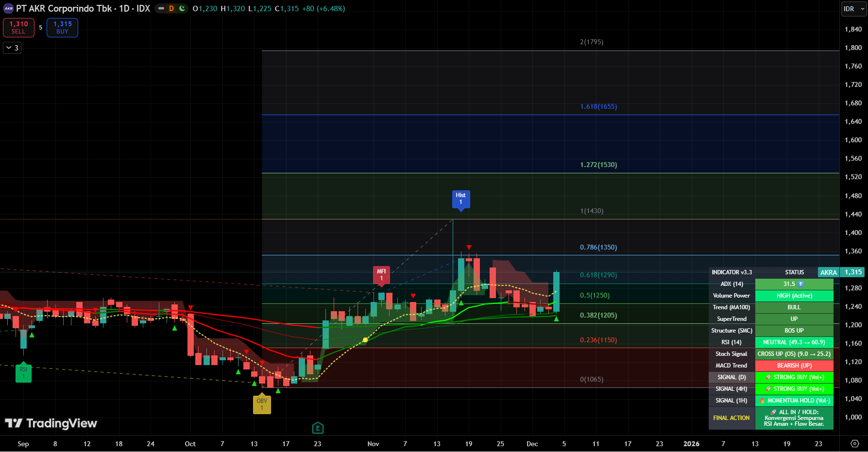The width and height of the screenshot is (868, 452).
Task: Click the 0(1065) Fibonacci level label
Action: (592, 379)
